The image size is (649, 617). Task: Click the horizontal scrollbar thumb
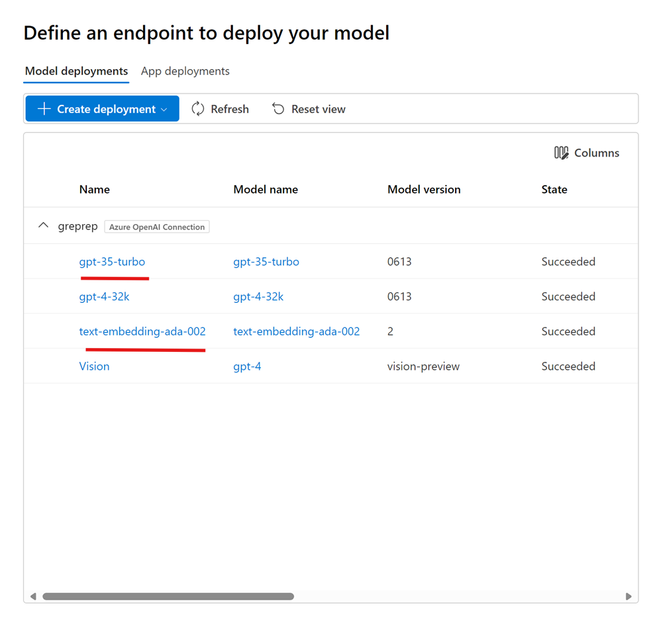click(168, 596)
